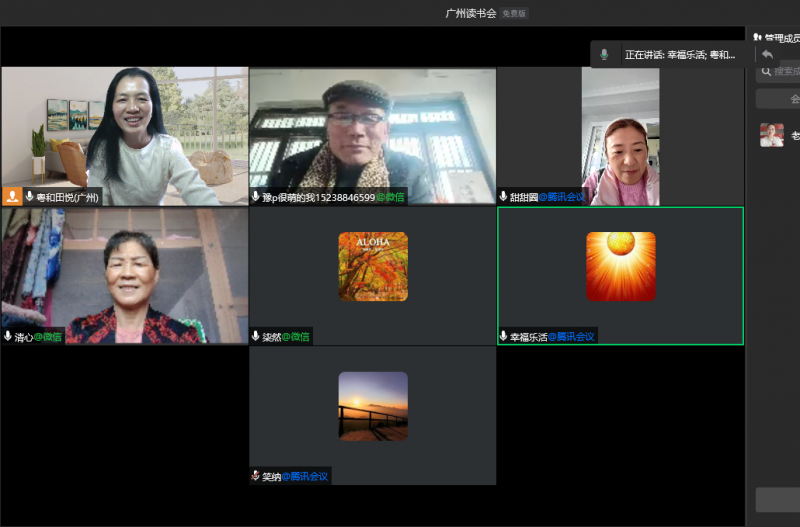Click the microphone icon beside 柒然

click(256, 337)
